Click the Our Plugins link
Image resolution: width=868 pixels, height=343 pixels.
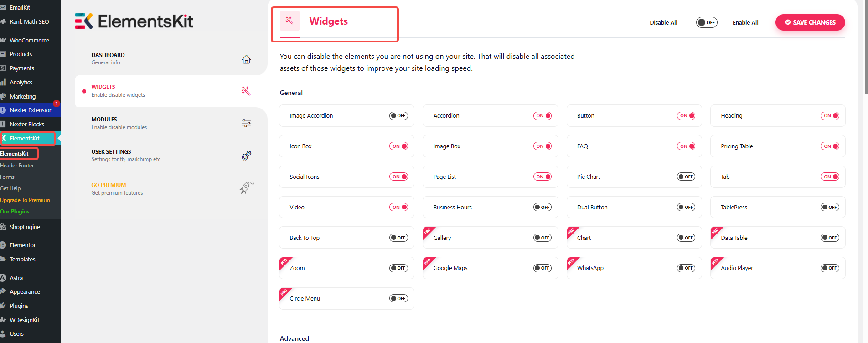click(x=15, y=212)
